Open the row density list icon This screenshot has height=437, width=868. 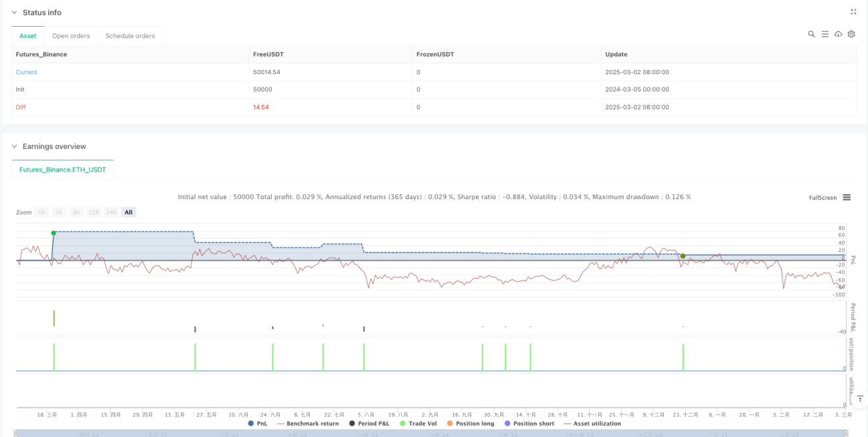pyautogui.click(x=825, y=34)
